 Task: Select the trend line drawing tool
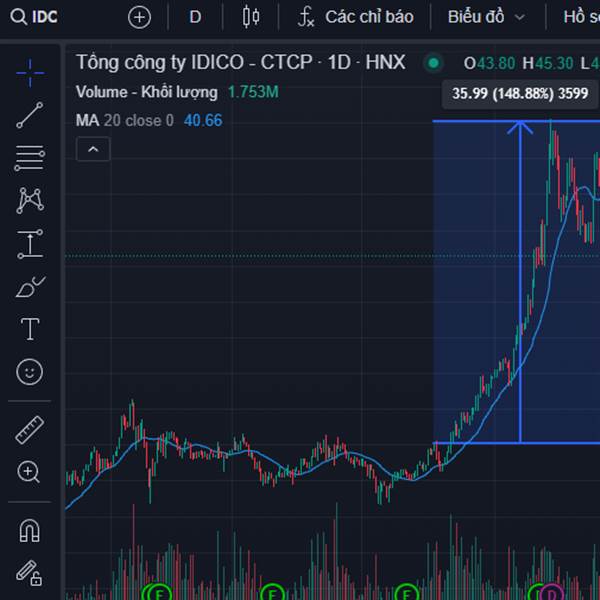pyautogui.click(x=30, y=115)
